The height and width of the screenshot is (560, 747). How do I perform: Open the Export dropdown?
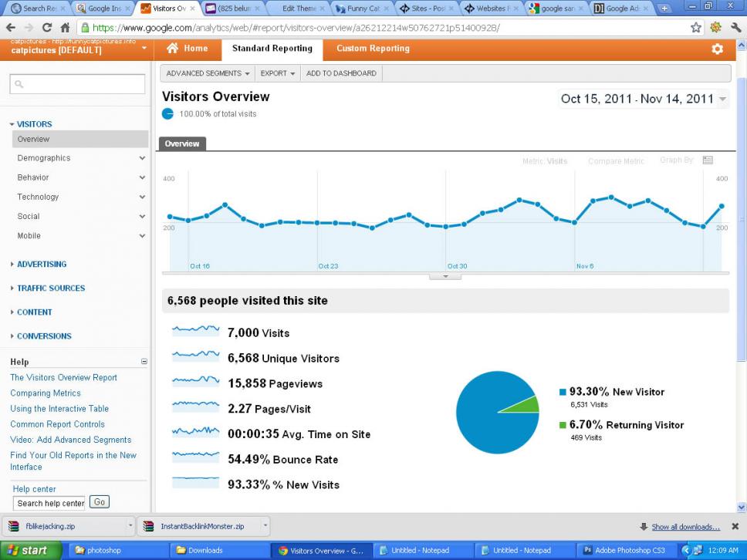278,73
